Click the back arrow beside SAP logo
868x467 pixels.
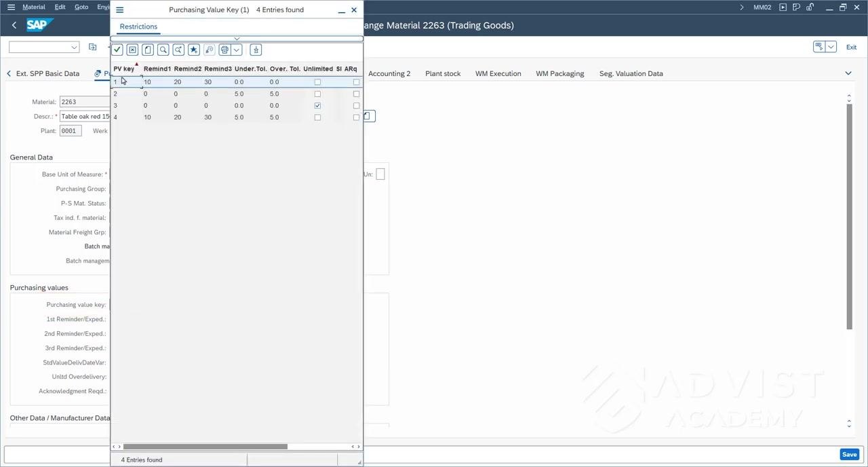[14, 25]
